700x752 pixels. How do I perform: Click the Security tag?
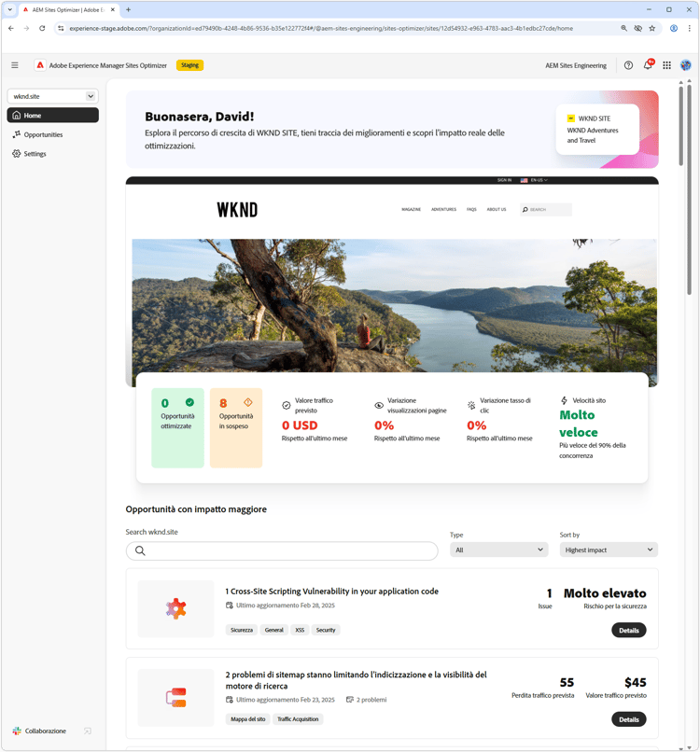coord(326,630)
